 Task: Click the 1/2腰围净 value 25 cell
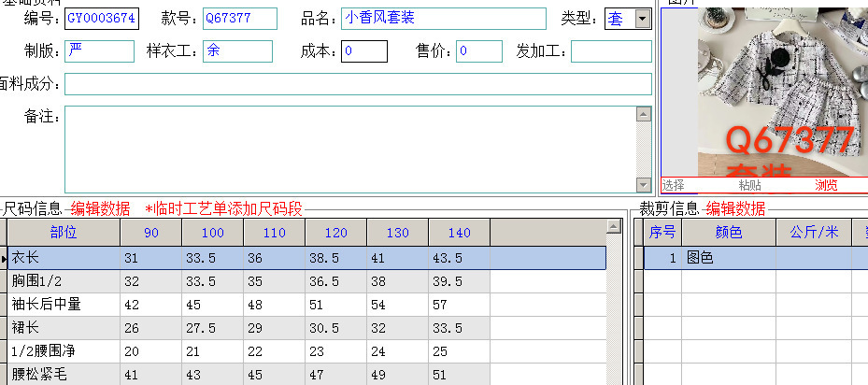[460, 351]
